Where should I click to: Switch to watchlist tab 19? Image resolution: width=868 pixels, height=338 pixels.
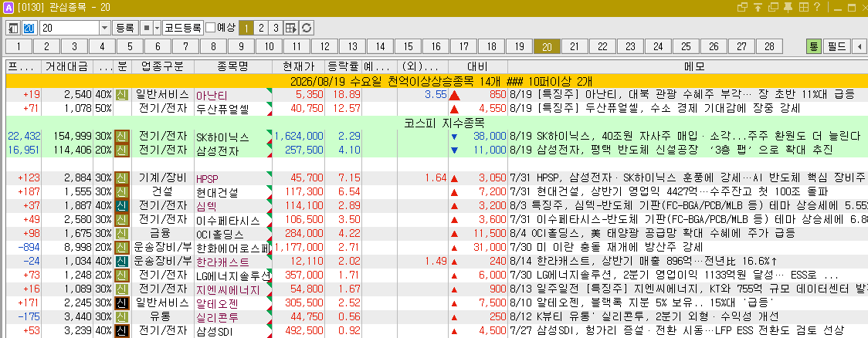coord(519,46)
